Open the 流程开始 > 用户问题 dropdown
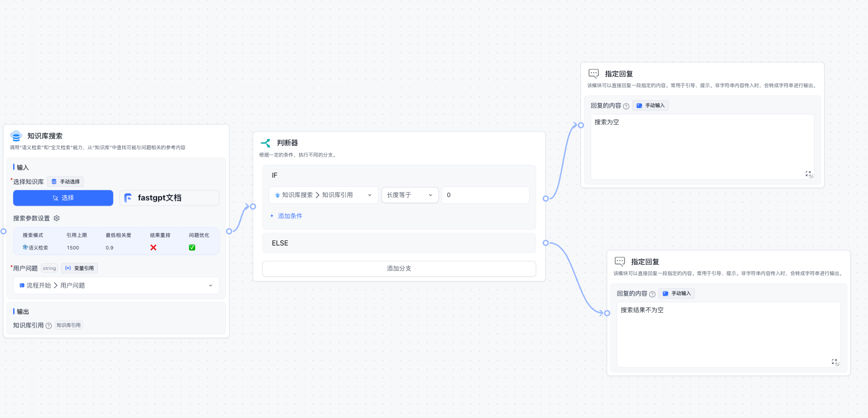The height and width of the screenshot is (418, 868). (116, 285)
